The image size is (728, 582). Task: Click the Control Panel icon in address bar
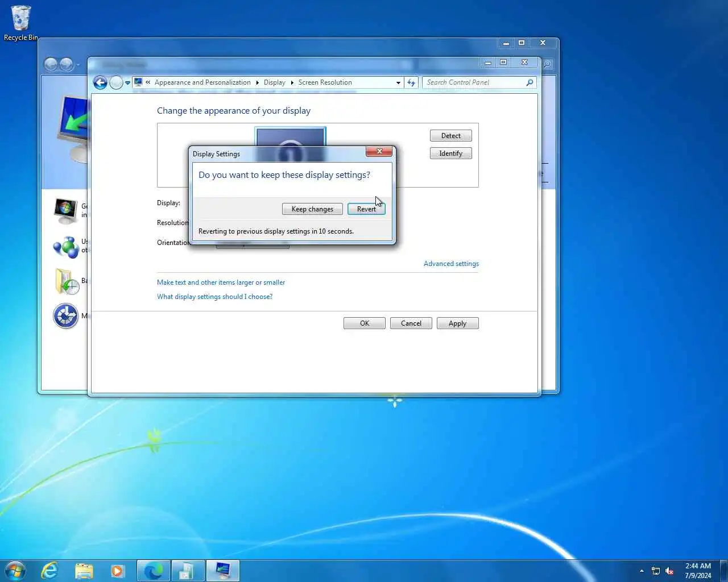138,82
